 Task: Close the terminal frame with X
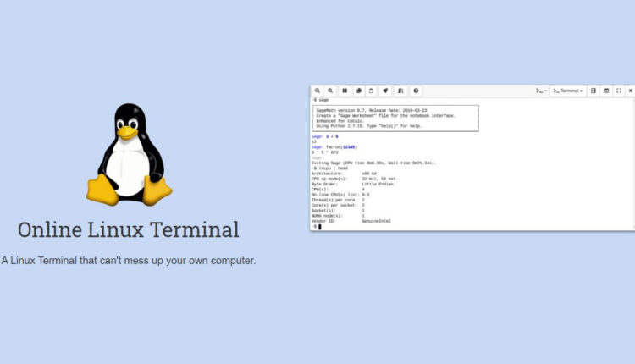point(630,91)
